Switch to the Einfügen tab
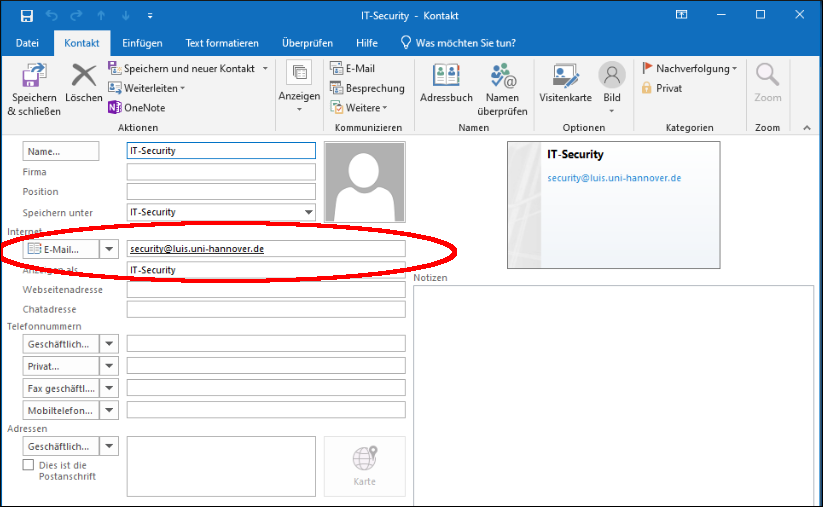823x507 pixels. pos(142,43)
